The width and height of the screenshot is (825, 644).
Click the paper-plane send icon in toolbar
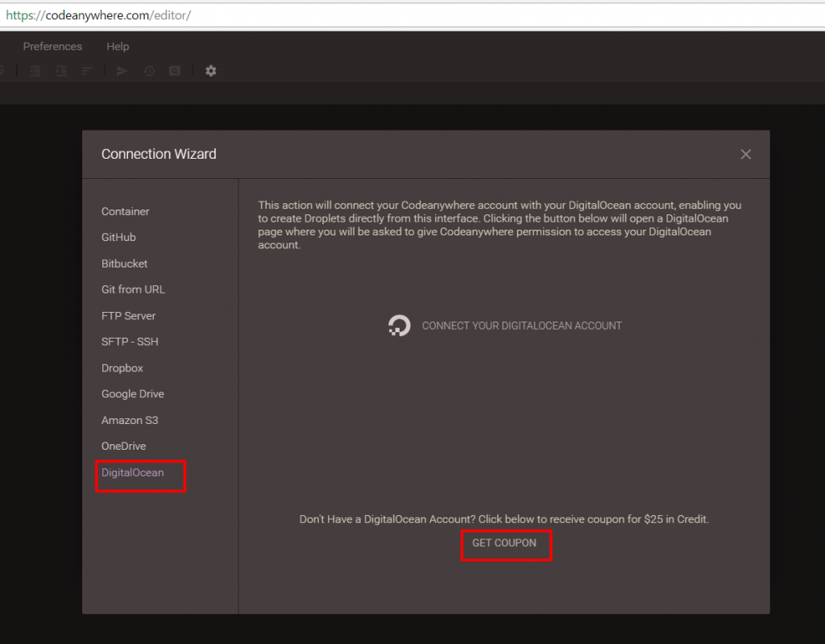[x=122, y=71]
